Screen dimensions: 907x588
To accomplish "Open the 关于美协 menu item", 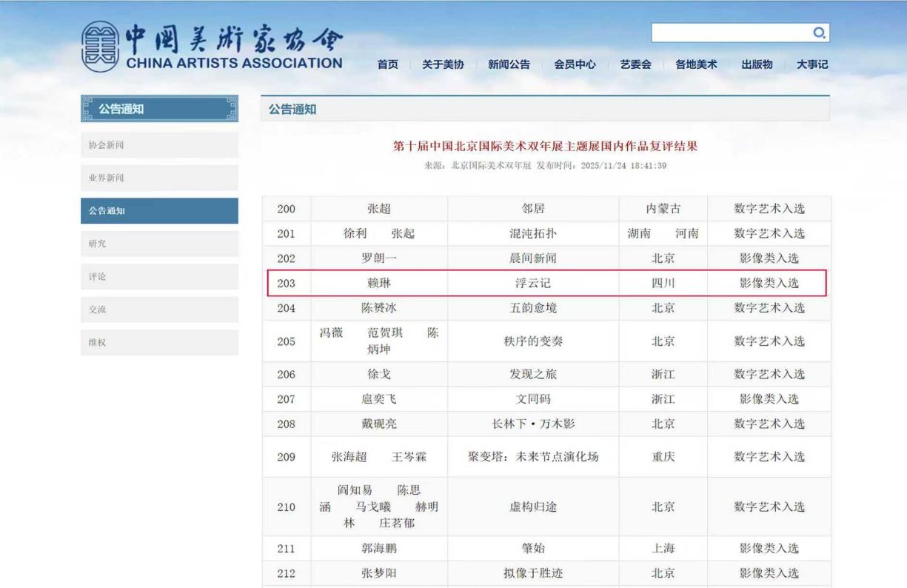I will point(443,64).
